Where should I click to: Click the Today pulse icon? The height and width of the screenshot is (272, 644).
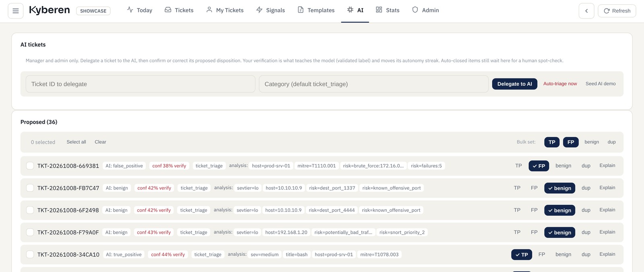130,10
